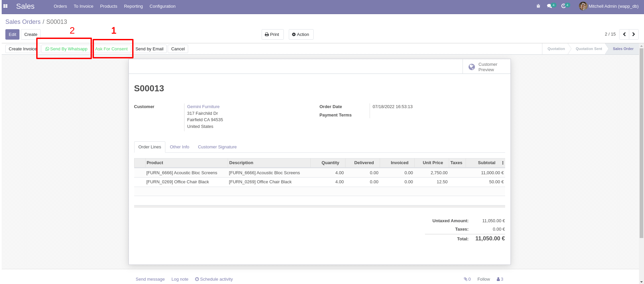Open the column options kebab icon

click(502, 163)
